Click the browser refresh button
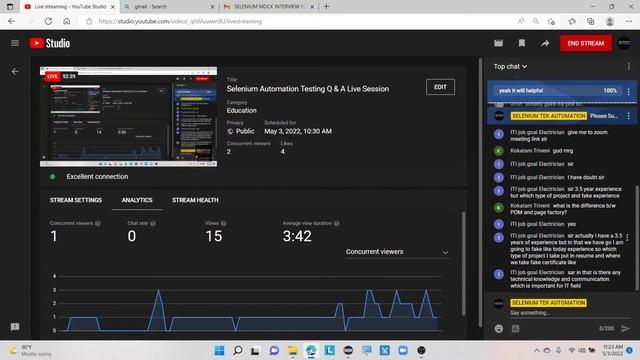640x360 pixels. click(x=48, y=21)
